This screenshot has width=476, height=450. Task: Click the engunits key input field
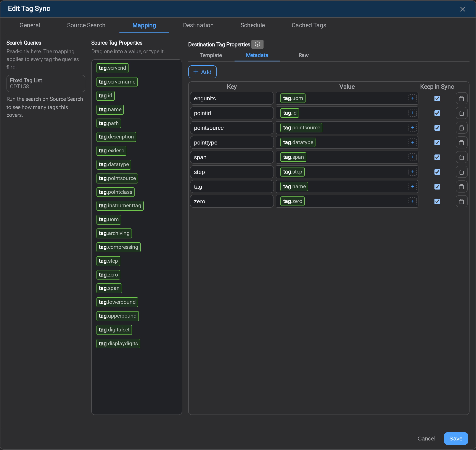pyautogui.click(x=232, y=98)
